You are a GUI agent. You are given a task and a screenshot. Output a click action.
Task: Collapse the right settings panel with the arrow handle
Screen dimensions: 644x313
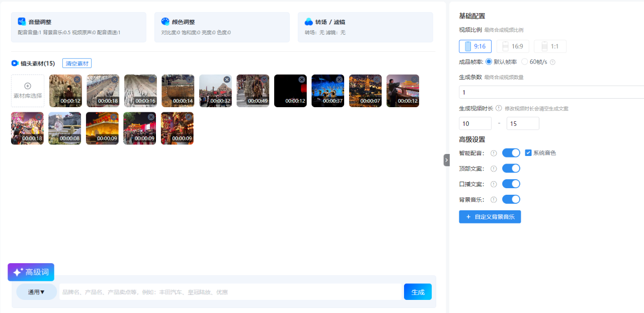(446, 160)
